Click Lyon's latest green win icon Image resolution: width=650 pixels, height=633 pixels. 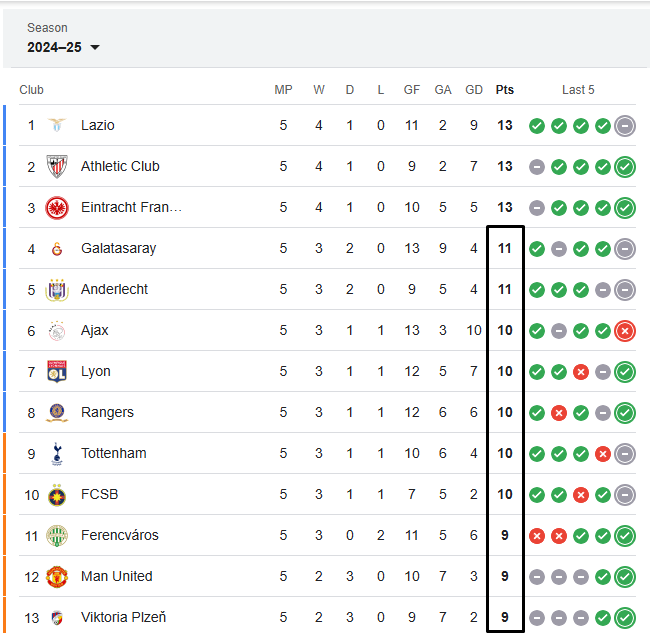[x=625, y=372]
